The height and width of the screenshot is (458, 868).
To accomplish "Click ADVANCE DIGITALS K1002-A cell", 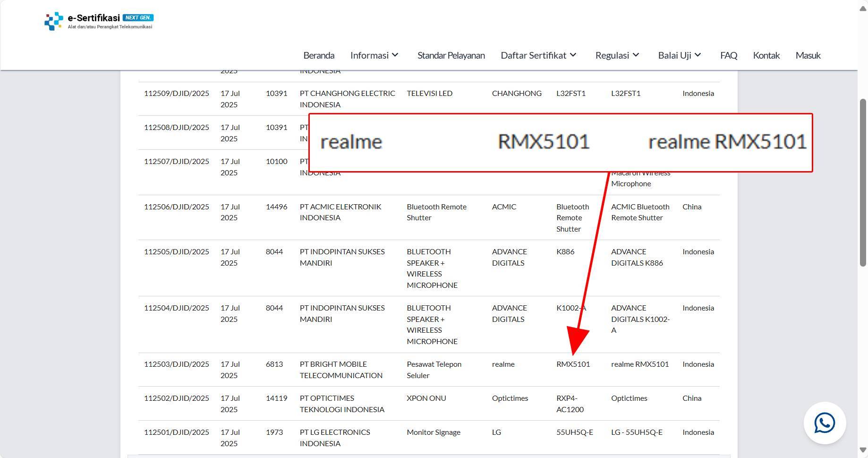I will [x=640, y=319].
